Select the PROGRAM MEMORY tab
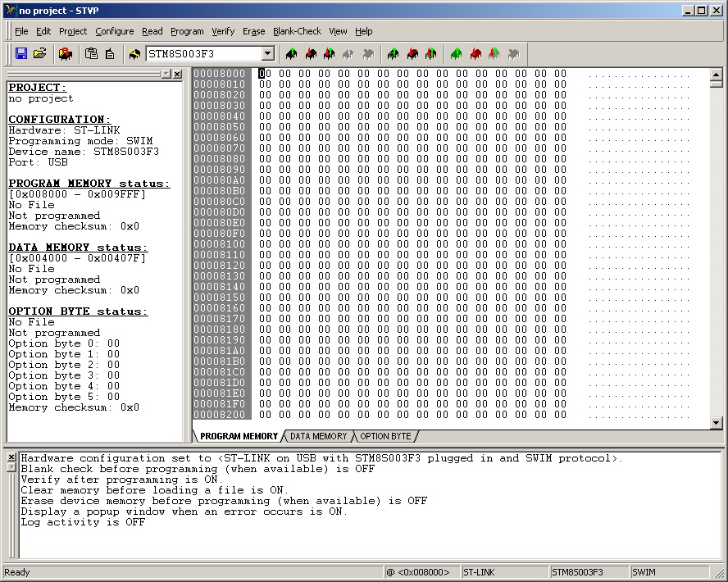Image resolution: width=728 pixels, height=582 pixels. 239,436
